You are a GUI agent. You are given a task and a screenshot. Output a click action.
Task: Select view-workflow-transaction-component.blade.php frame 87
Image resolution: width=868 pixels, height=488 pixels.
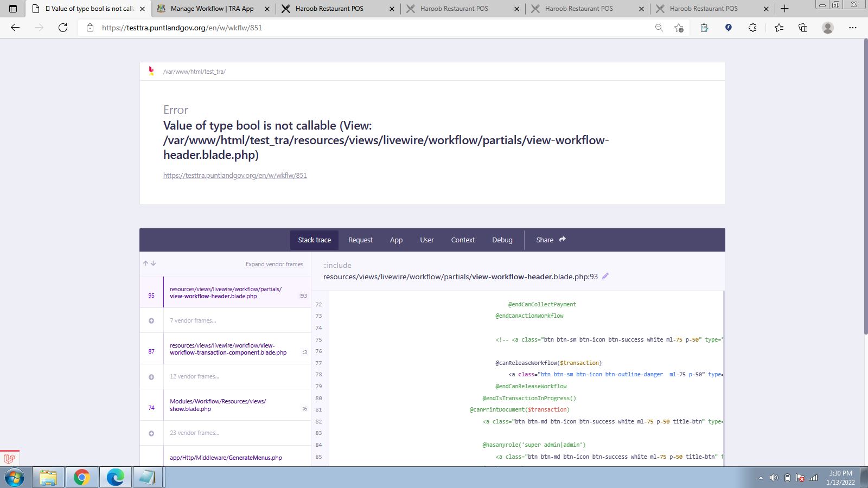[225, 349]
